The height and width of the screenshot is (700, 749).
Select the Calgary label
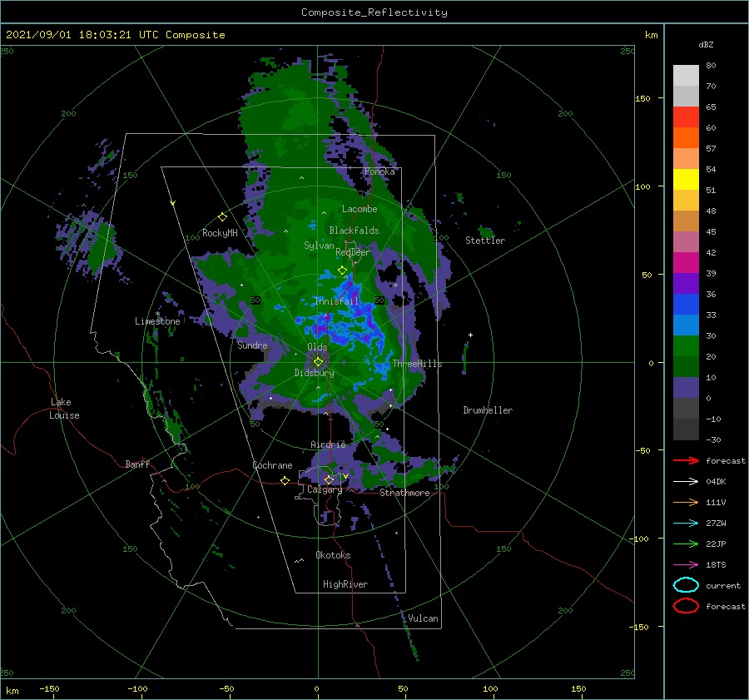pos(325,489)
